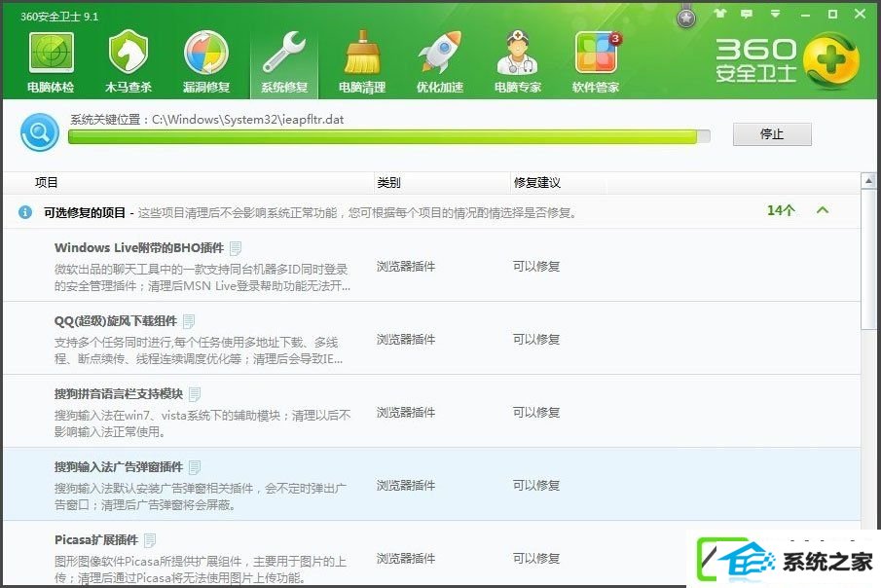Open details note icon for Picasa扩展插件

[150, 540]
